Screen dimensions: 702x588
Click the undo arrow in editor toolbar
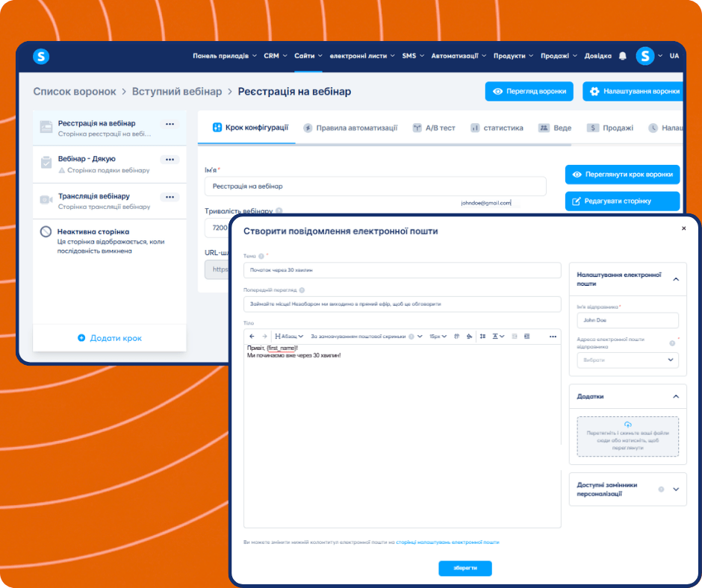tap(252, 337)
